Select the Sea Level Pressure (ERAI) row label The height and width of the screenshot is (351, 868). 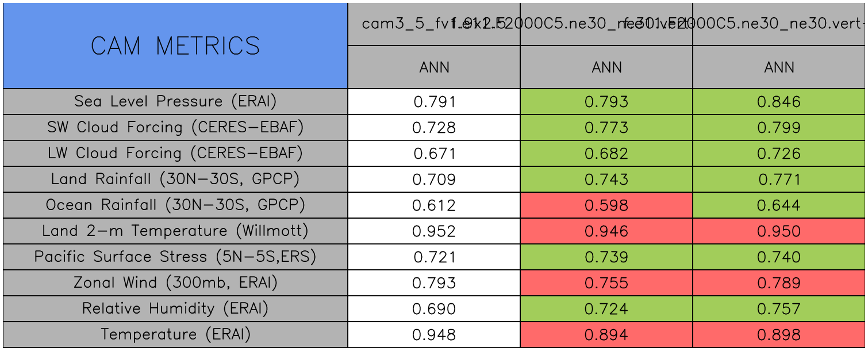point(175,102)
